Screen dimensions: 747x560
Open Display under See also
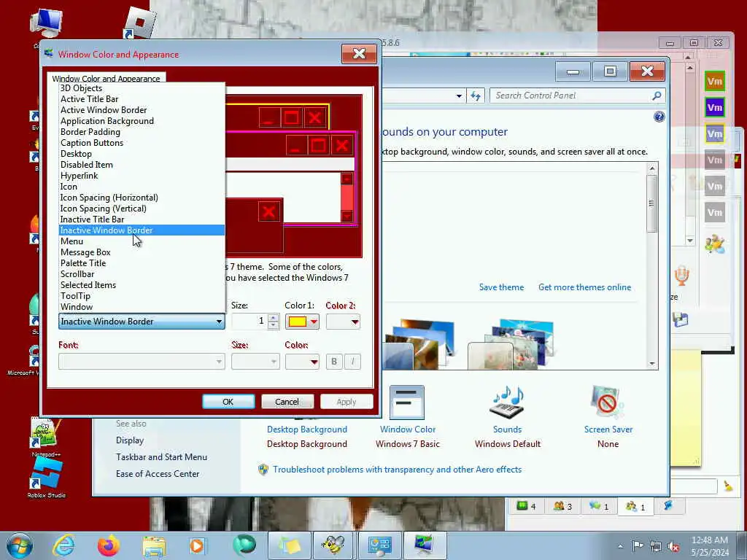click(x=130, y=440)
